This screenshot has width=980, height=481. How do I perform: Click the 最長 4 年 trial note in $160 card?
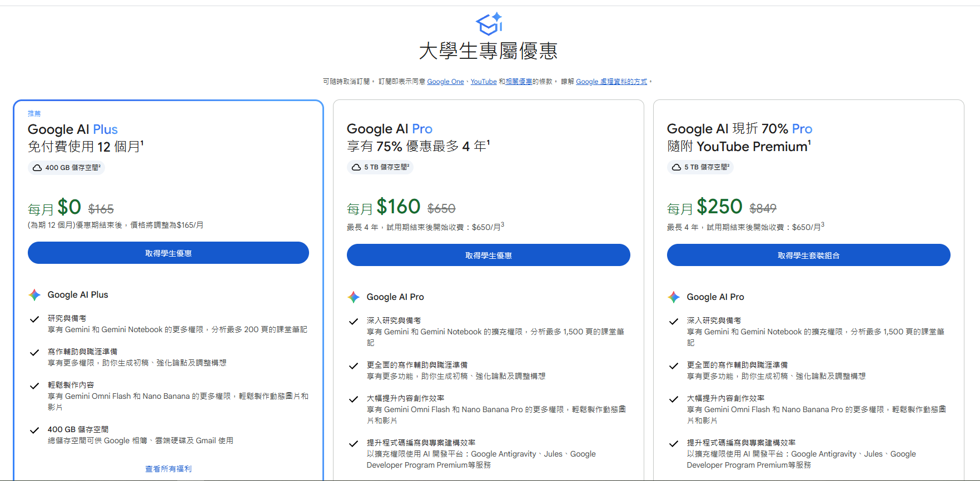(425, 227)
